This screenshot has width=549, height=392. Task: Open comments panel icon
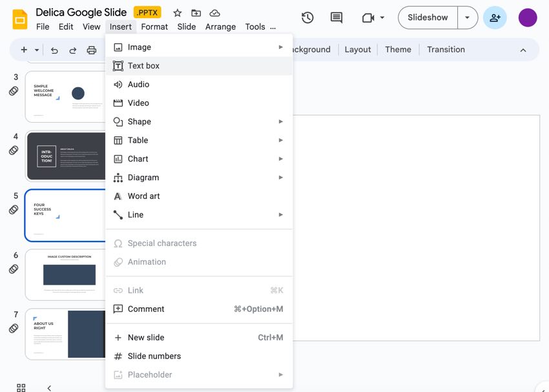coord(337,17)
